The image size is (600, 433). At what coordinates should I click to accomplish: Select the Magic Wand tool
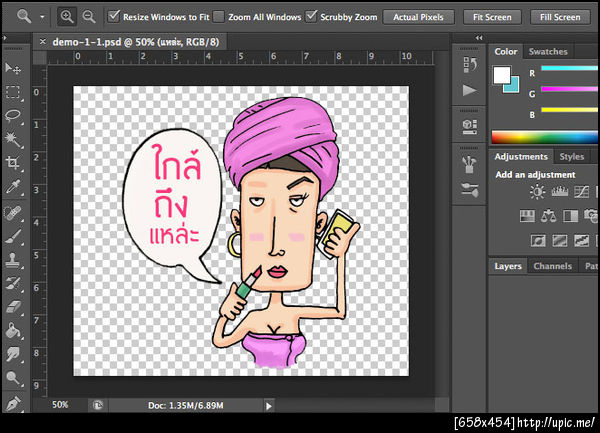[13, 140]
